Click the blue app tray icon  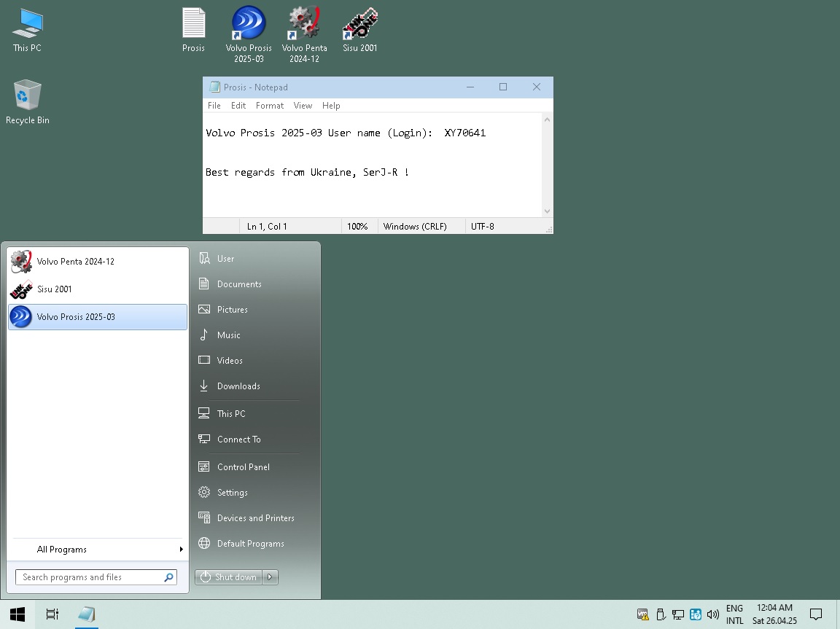pos(696,614)
